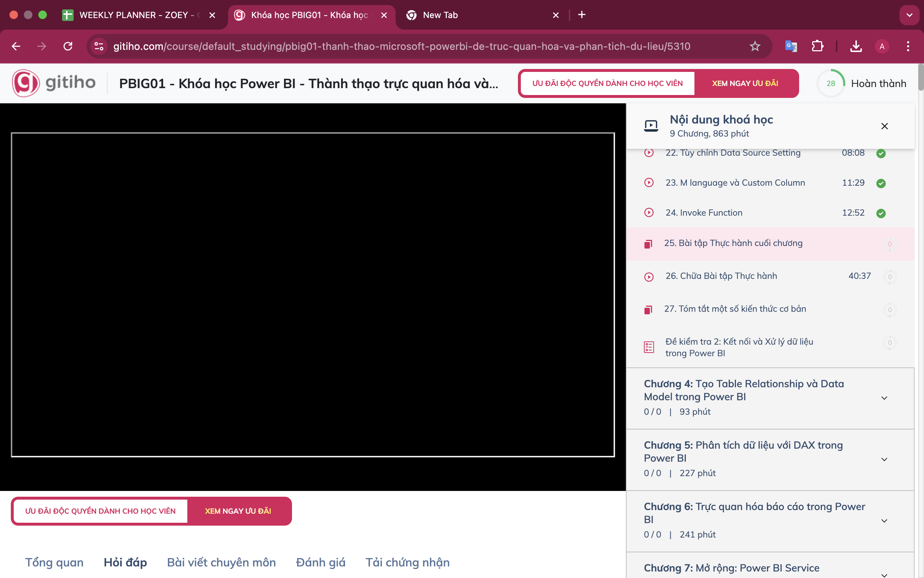
Task: Open the extensions puzzle icon
Action: coord(818,46)
